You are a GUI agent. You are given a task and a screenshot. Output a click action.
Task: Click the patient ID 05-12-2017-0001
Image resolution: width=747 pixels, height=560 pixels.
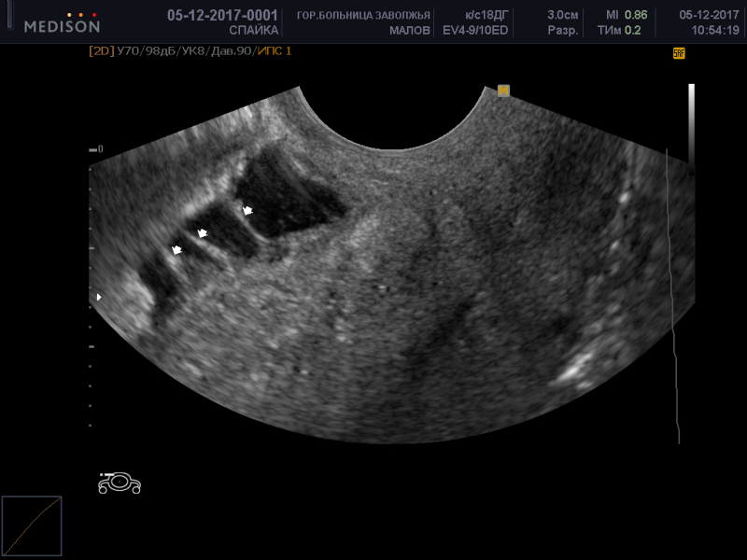(x=222, y=15)
